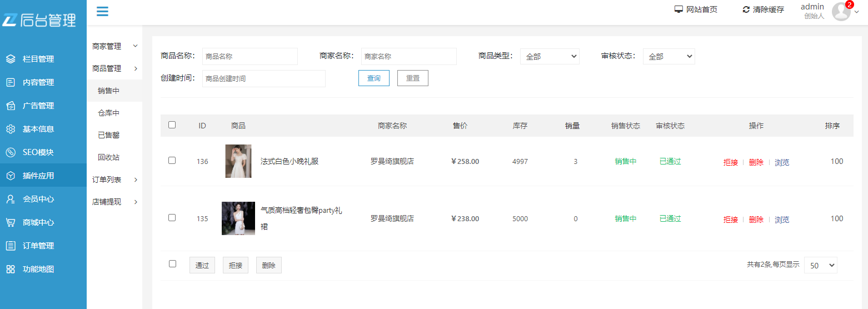868x309 pixels.
Task: Click the hamburger menu toggle icon
Action: tap(102, 11)
